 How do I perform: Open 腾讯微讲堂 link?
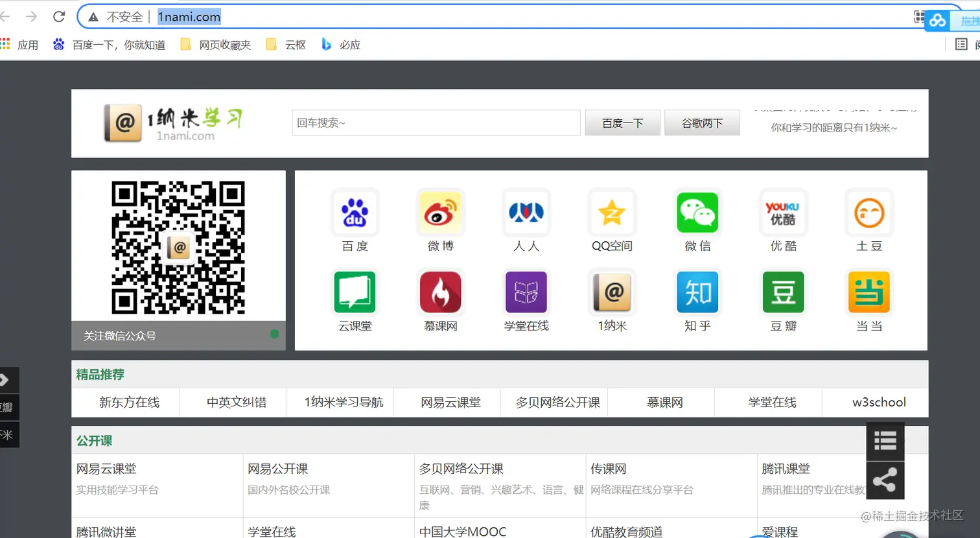tap(106, 532)
